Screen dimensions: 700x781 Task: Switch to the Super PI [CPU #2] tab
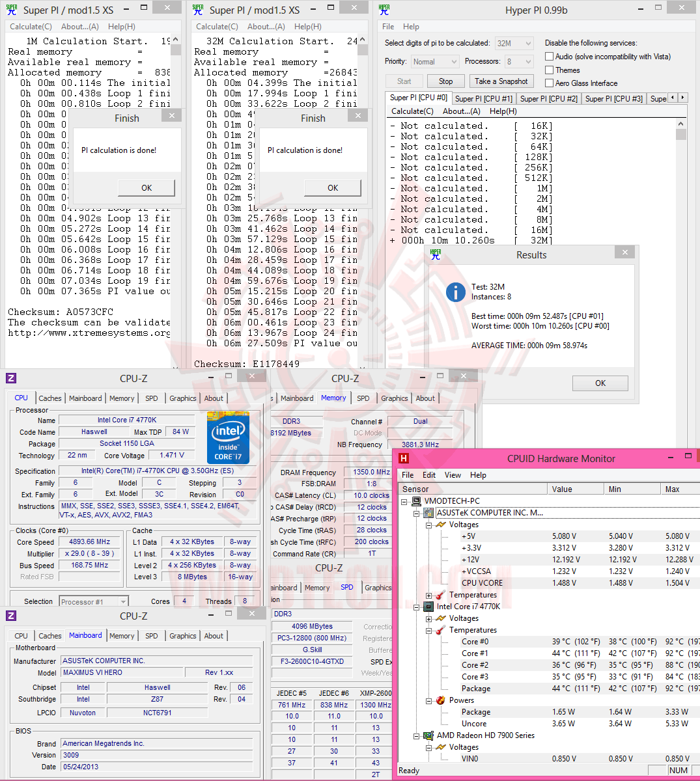[548, 98]
